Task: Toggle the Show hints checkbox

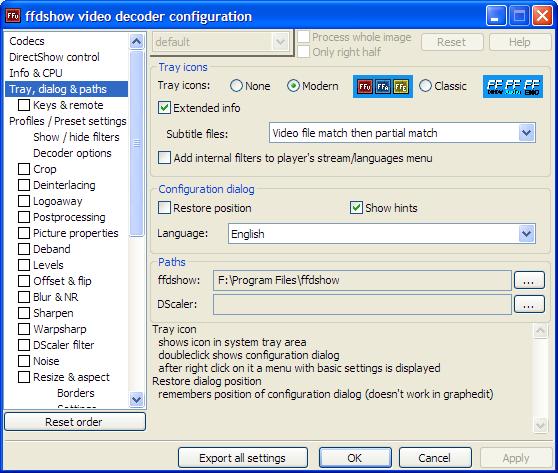Action: [356, 208]
